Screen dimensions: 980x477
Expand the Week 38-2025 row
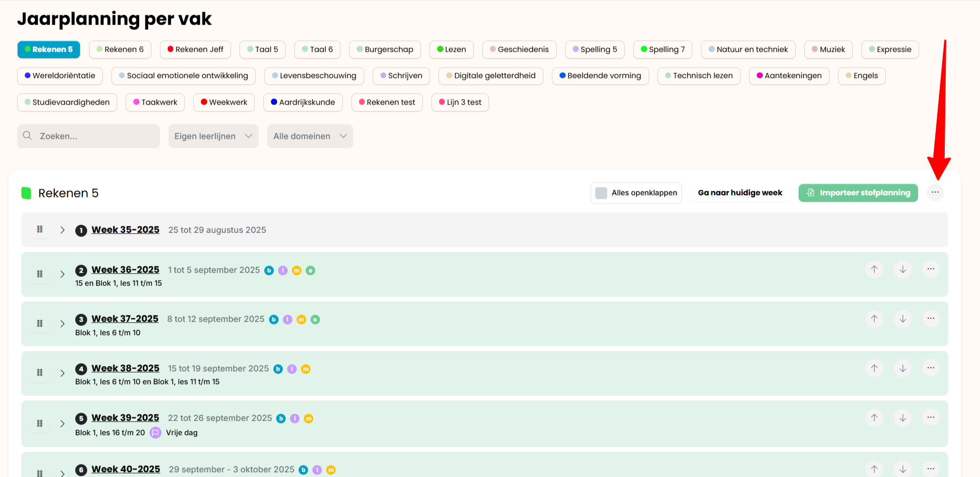pyautogui.click(x=62, y=373)
